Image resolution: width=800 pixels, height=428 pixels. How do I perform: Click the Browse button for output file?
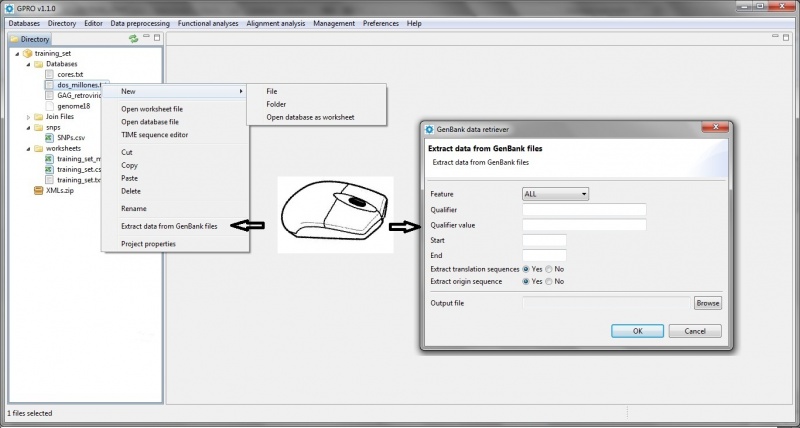pos(708,303)
